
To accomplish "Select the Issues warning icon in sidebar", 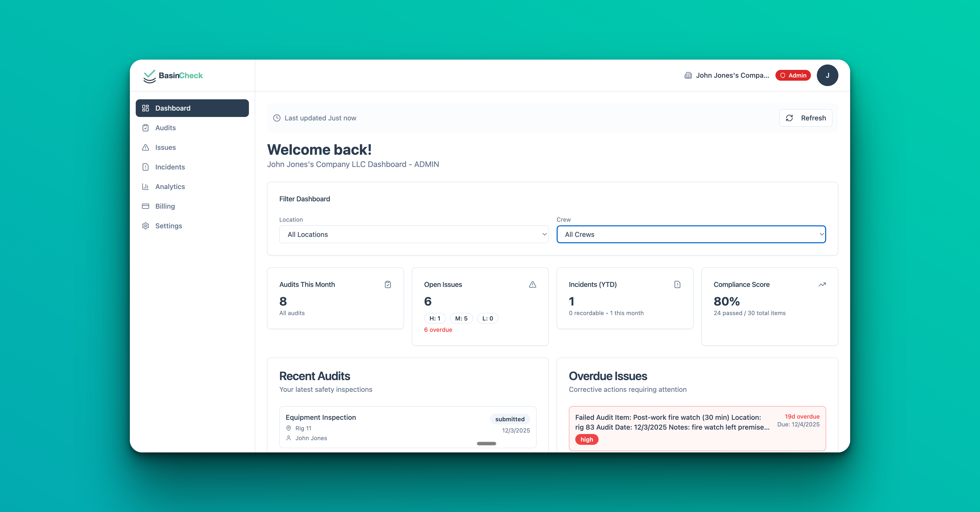I will (x=146, y=147).
